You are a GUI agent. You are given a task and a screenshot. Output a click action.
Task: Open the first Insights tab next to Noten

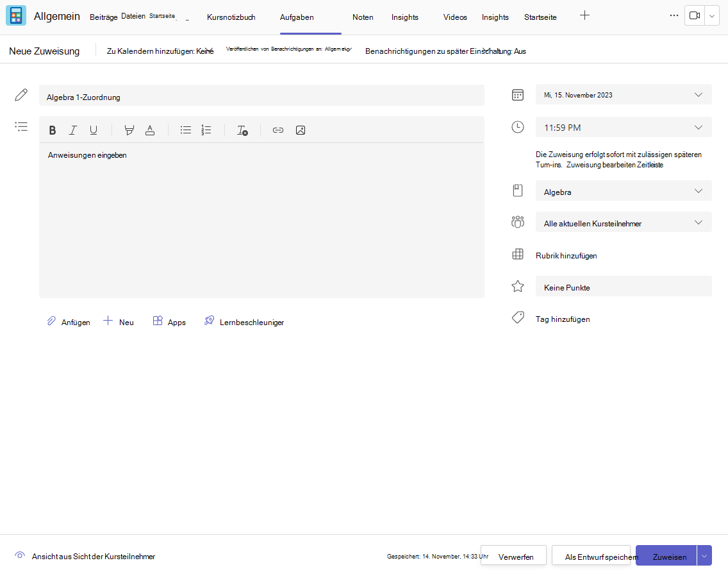[405, 17]
